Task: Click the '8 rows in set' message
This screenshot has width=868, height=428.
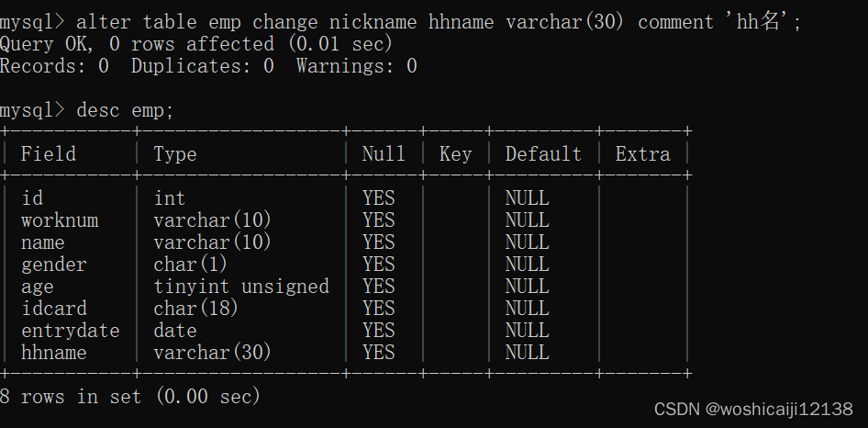Action: [x=130, y=397]
